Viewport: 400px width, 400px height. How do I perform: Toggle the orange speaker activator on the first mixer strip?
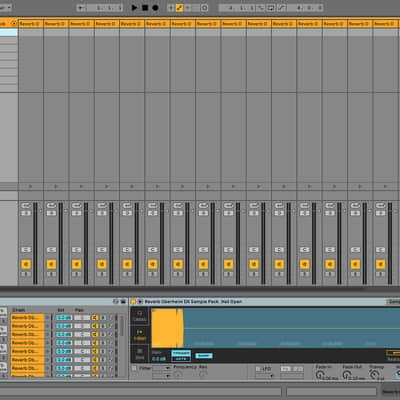click(x=26, y=264)
